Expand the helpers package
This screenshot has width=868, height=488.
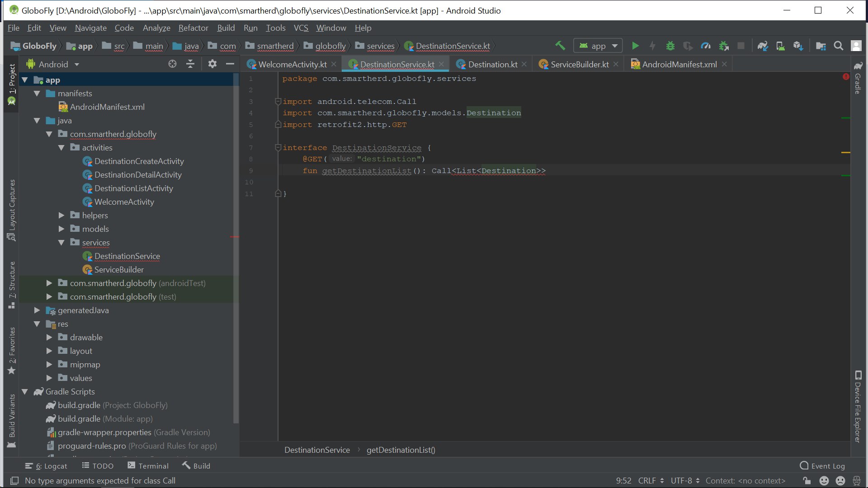click(61, 216)
